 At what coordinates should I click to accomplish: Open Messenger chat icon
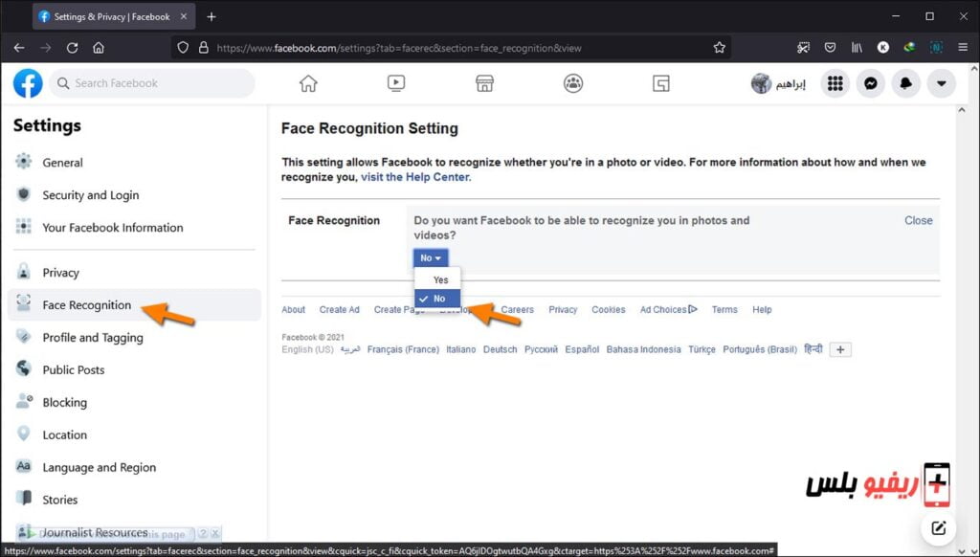pos(870,84)
